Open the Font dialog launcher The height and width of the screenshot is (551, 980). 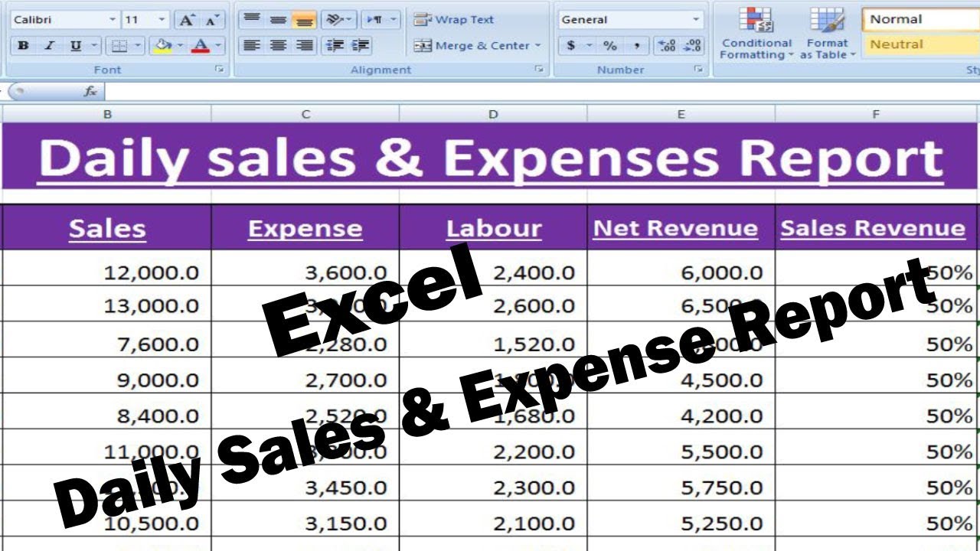pos(220,69)
